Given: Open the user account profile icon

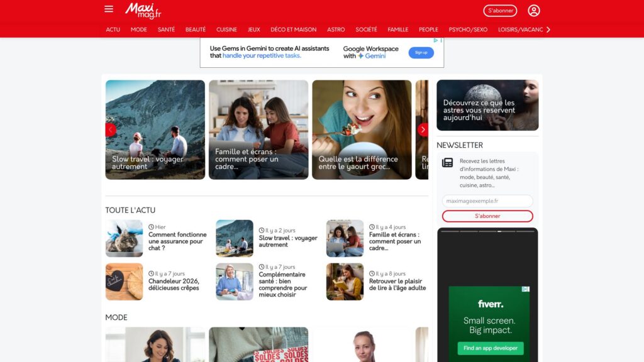Looking at the screenshot, I should 534,11.
